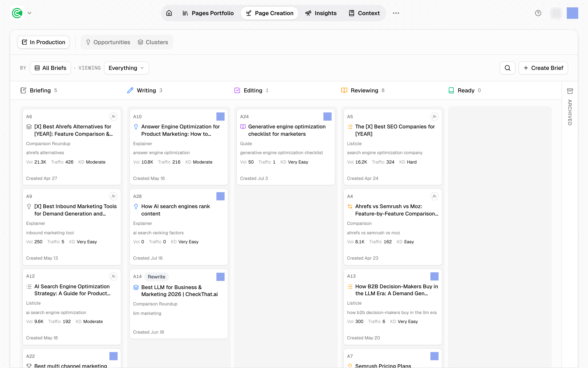Assign a user to card A12
Image resolution: width=588 pixels, height=368 pixels.
[114, 276]
